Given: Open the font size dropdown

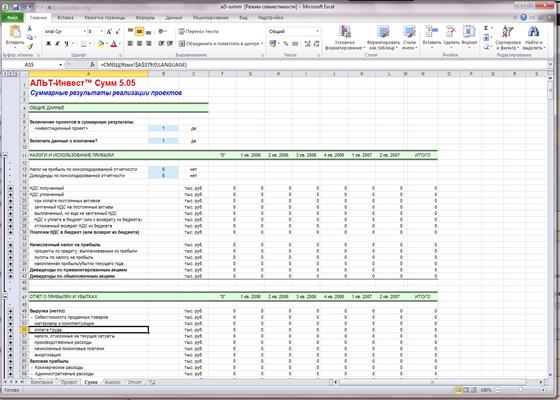Looking at the screenshot, I should [x=101, y=31].
